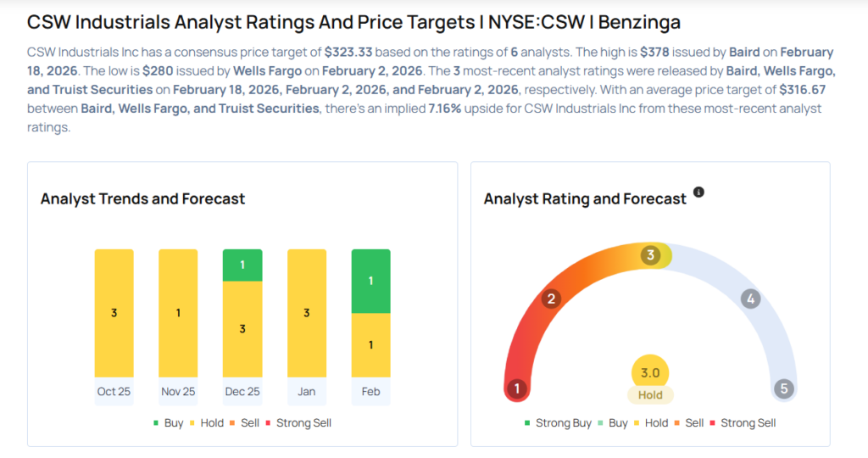Click the Analyst Trends and Forecast heading
The width and height of the screenshot is (868, 458).
142,199
